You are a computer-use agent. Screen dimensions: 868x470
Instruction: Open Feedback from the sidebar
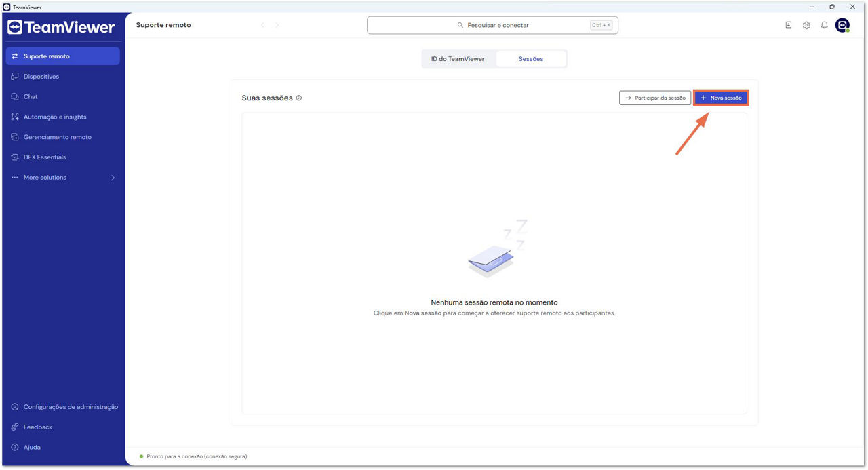tap(62, 427)
